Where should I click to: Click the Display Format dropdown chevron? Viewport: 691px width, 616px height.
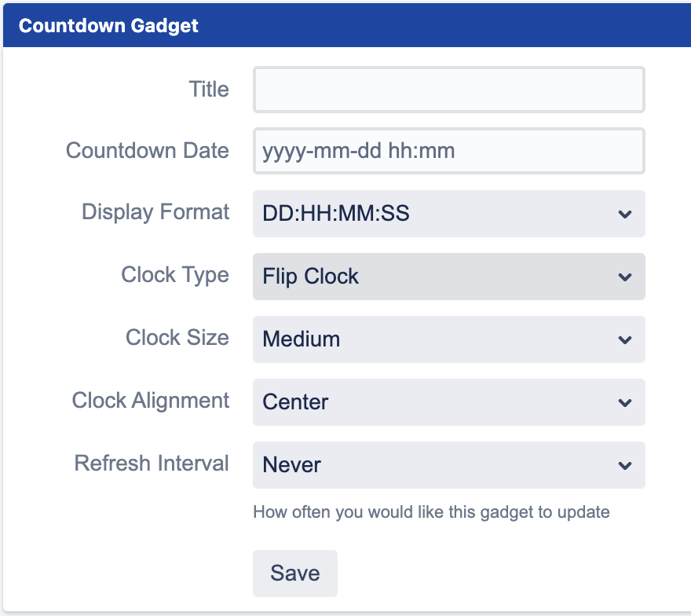tap(624, 214)
